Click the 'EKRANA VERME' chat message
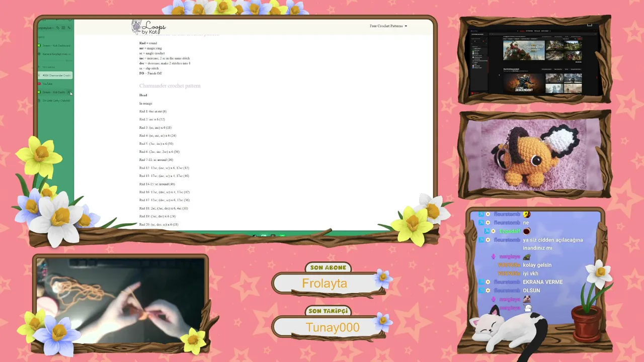 coord(543,282)
